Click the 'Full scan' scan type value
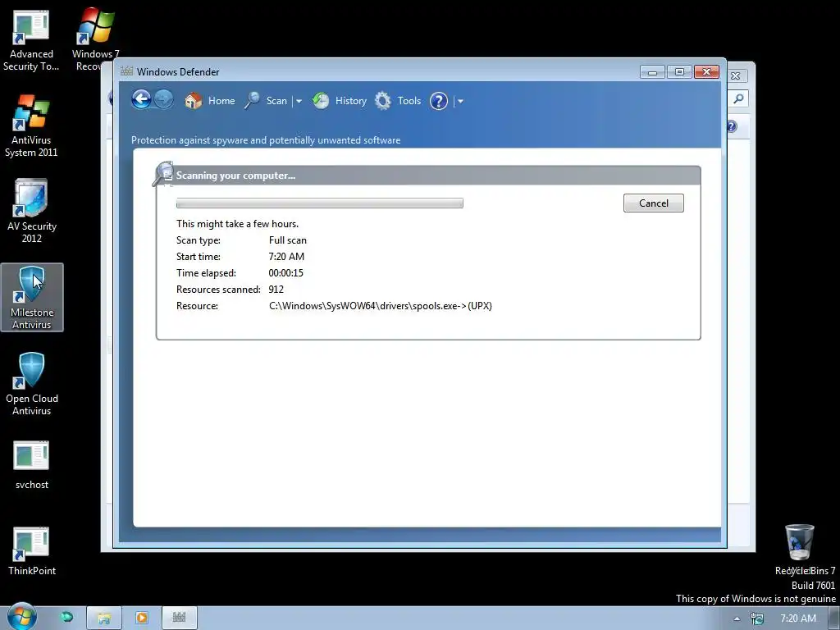This screenshot has height=630, width=840. point(288,240)
